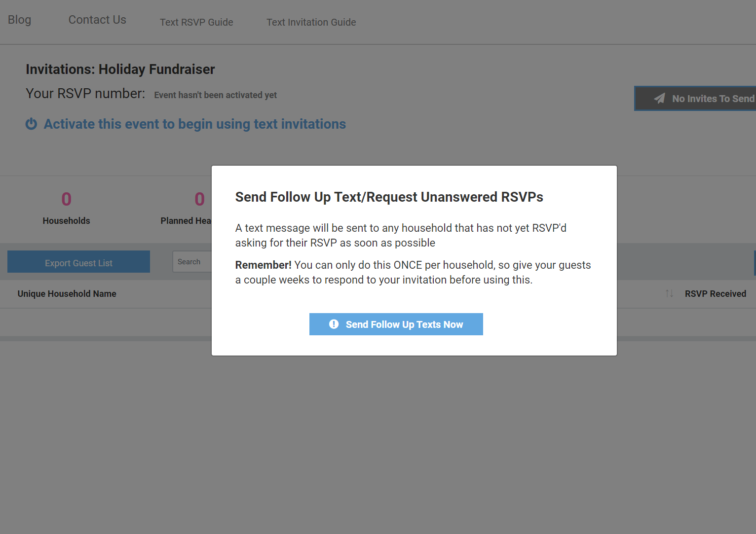The image size is (756, 534).
Task: Click the paper plane icon on No Invites To Send
Action: (660, 98)
